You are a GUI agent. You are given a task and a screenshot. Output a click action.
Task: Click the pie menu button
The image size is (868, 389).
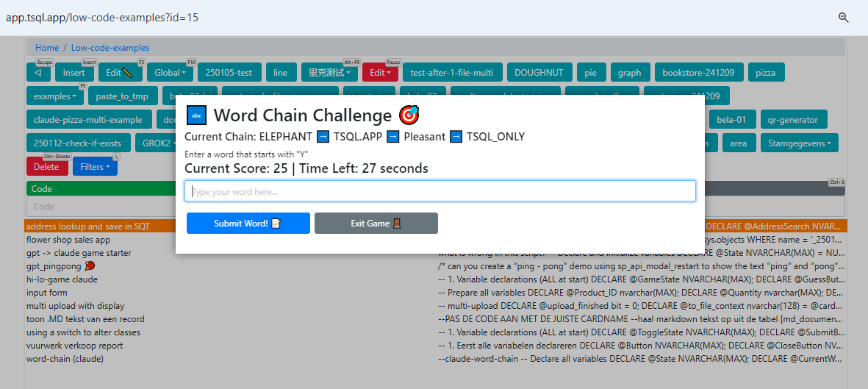coord(591,73)
